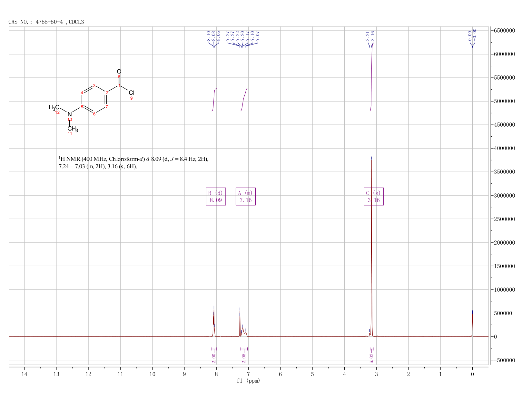
Task: Click the integral value 6.02
Action: click(371, 358)
